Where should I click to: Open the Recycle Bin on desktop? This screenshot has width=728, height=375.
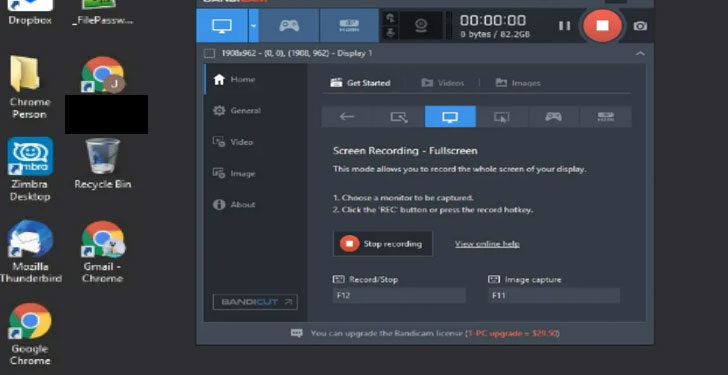(x=103, y=164)
